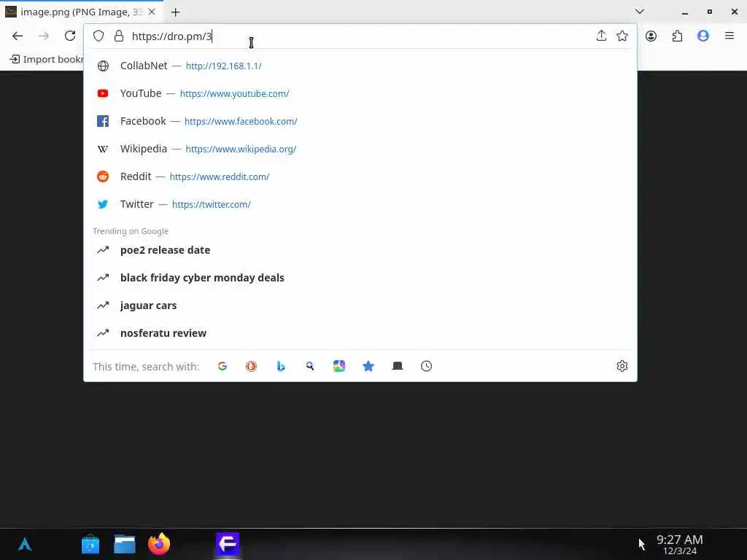Open the Arch Linux application launcher
This screenshot has height=560, width=747.
coord(25,544)
